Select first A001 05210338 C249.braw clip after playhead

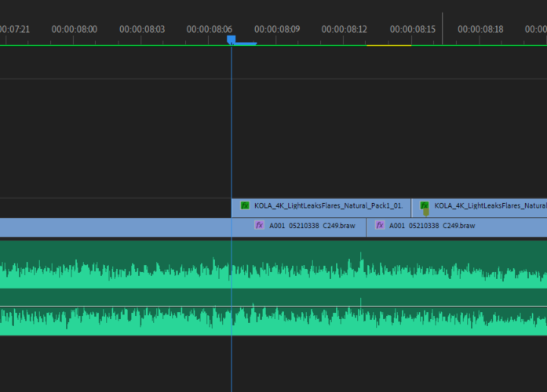tap(299, 227)
